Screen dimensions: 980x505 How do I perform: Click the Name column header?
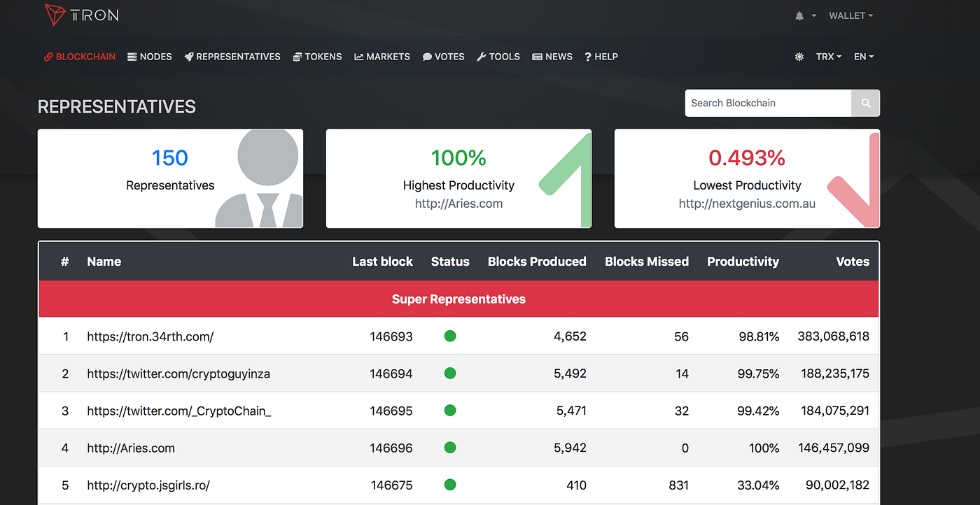pos(104,262)
